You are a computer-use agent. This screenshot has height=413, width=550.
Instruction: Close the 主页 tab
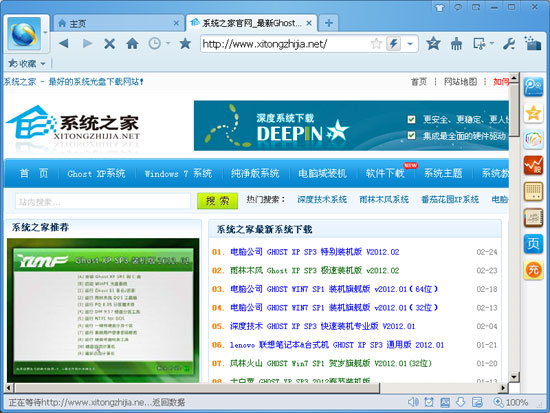(176, 24)
